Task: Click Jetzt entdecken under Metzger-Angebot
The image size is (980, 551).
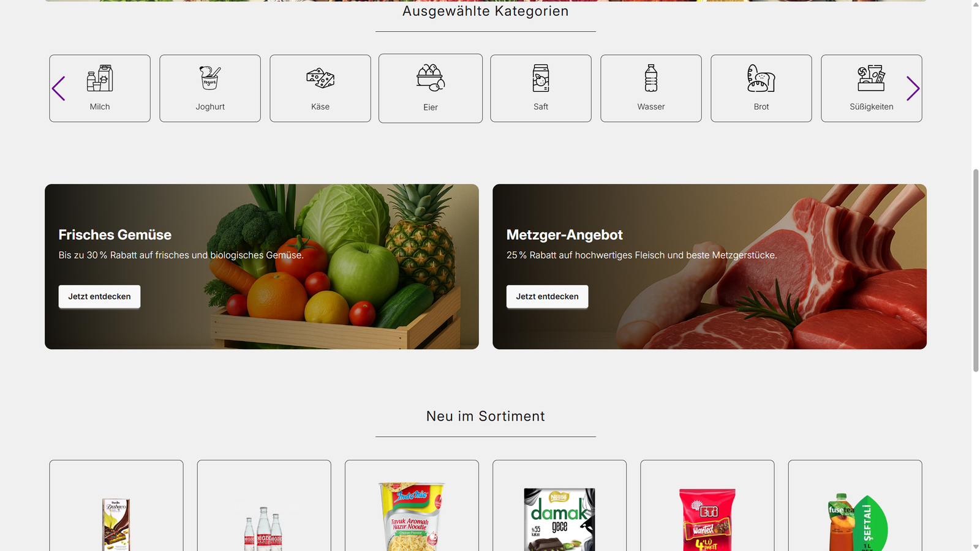Action: tap(547, 296)
